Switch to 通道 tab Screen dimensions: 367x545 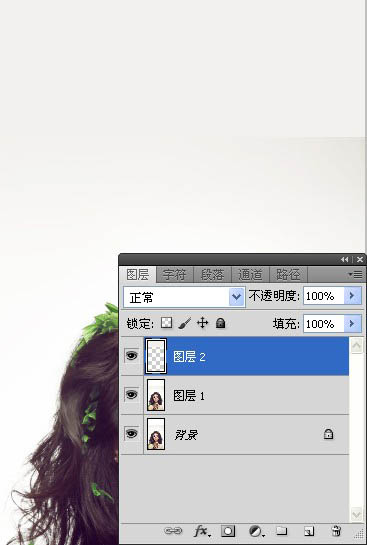point(250,275)
